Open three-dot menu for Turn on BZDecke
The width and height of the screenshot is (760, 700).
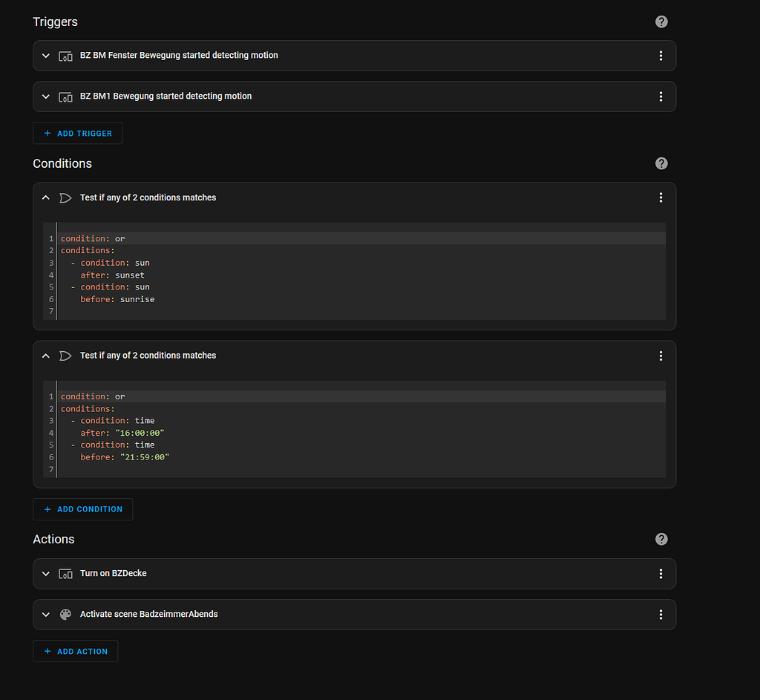(661, 574)
